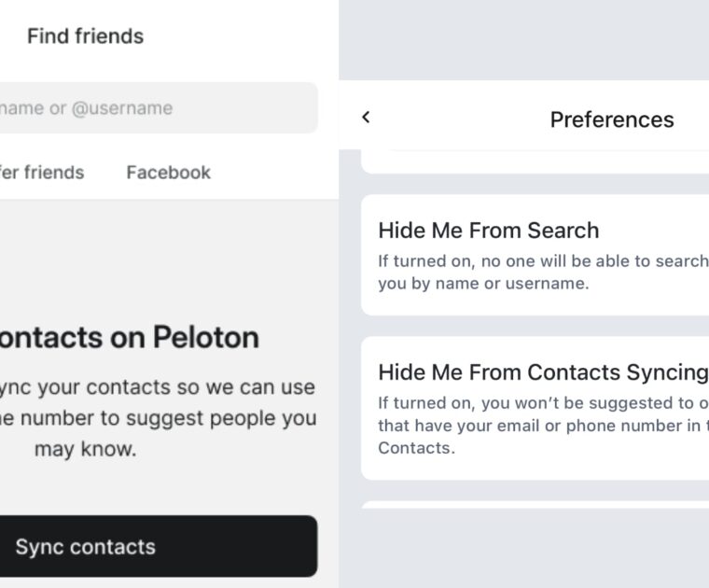709x588 pixels.
Task: Click the Hide Me From Search description text
Action: (541, 273)
